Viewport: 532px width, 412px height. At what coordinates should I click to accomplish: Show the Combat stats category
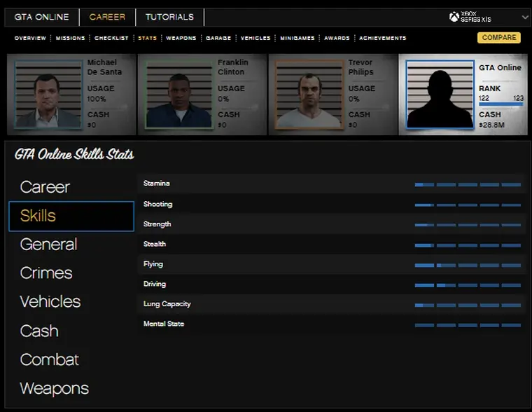click(49, 359)
